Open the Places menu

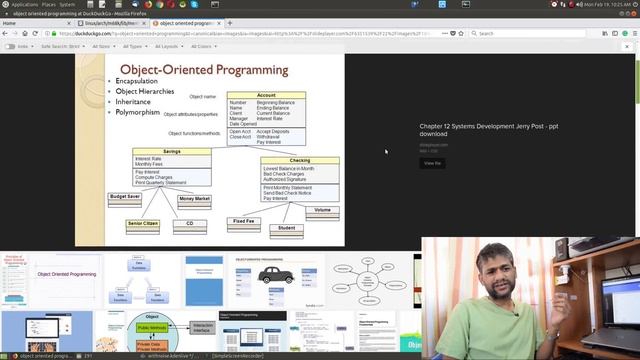pyautogui.click(x=49, y=4)
